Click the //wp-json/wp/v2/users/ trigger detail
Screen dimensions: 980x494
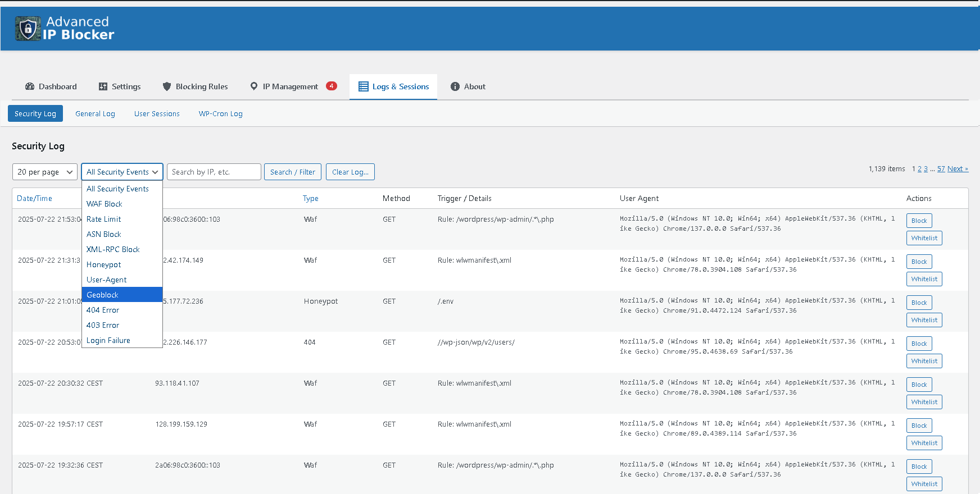(476, 342)
